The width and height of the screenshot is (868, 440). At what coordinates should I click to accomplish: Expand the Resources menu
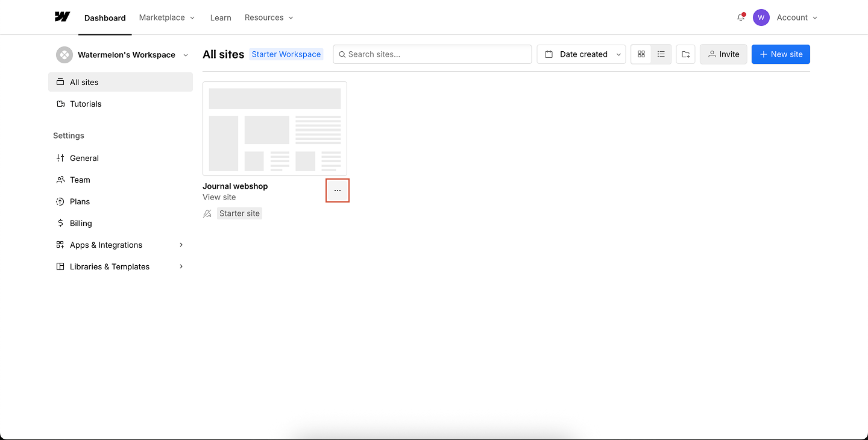(x=269, y=17)
